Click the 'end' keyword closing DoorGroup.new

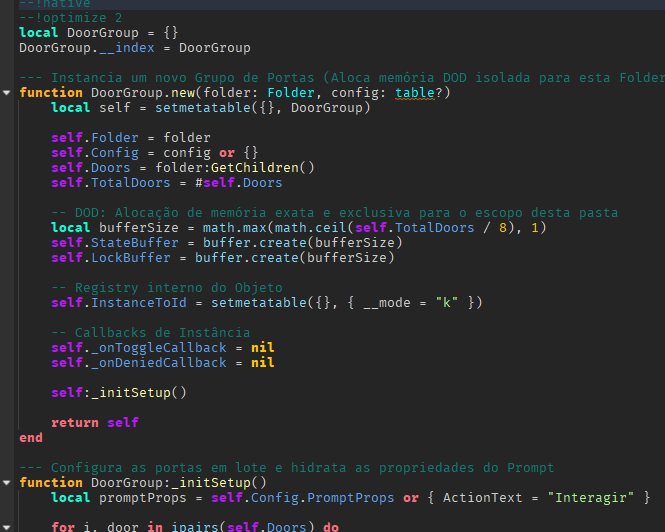(31, 438)
